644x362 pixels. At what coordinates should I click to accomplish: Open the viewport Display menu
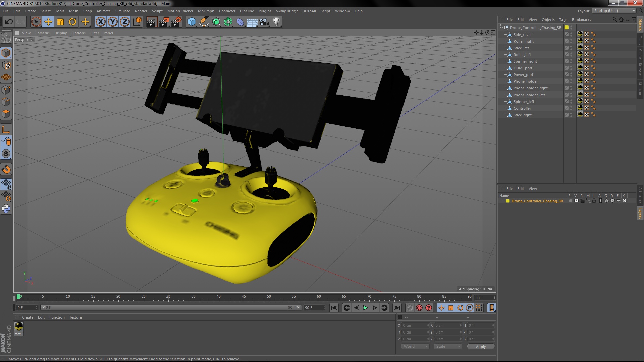tap(61, 33)
